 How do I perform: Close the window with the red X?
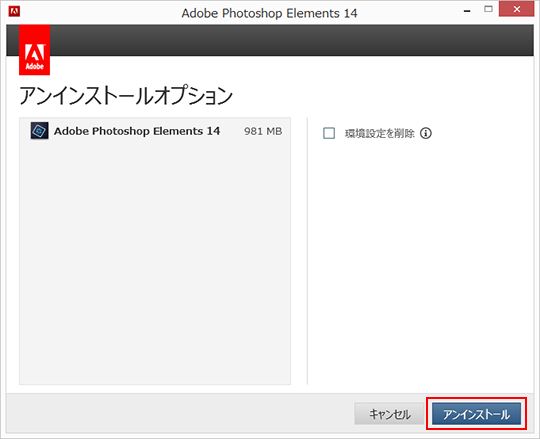[516, 9]
